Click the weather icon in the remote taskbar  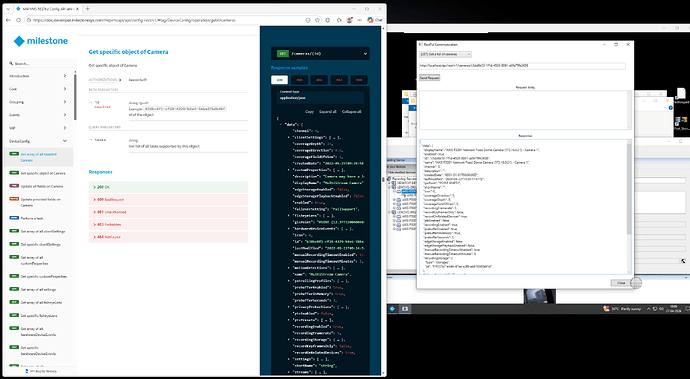coord(606,309)
